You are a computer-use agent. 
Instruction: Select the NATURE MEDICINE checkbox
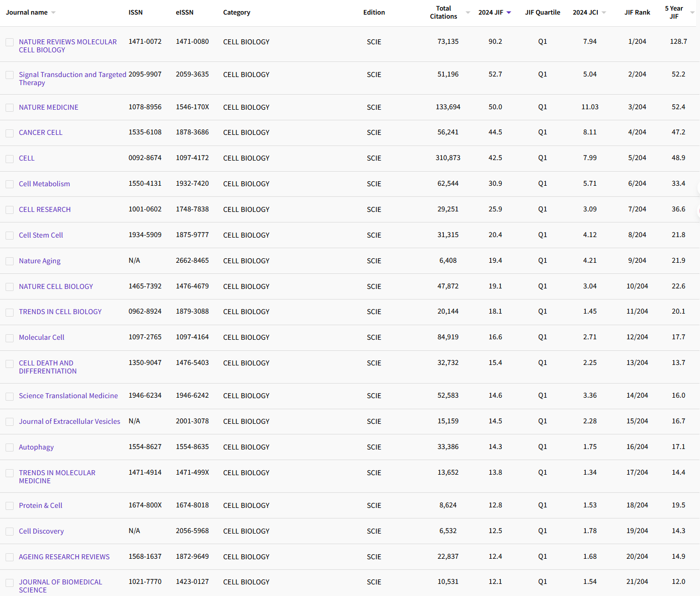10,108
